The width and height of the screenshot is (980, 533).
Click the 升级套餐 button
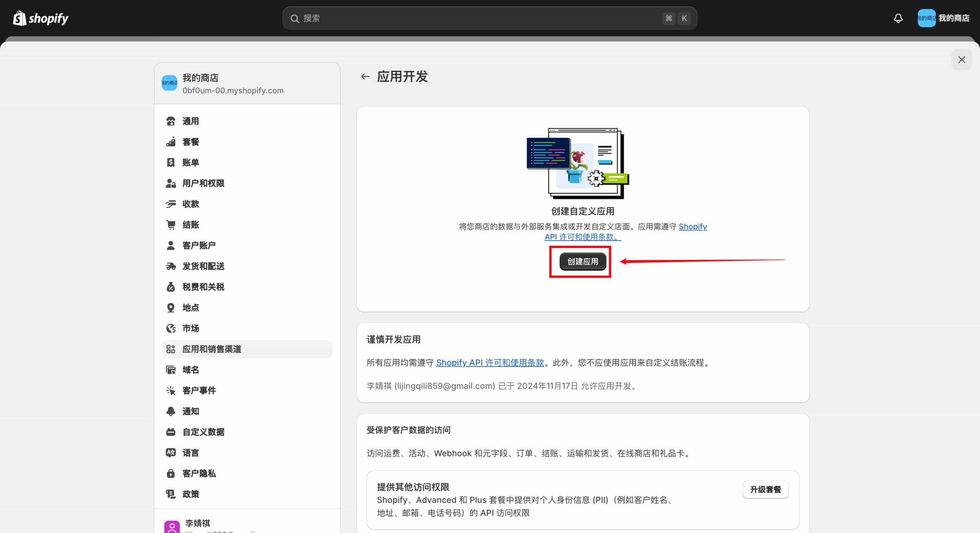tap(765, 489)
